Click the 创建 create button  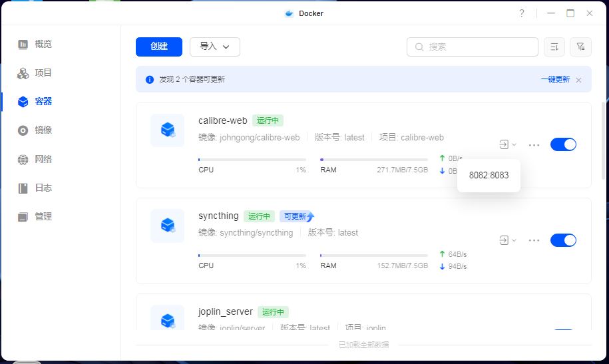tap(158, 47)
